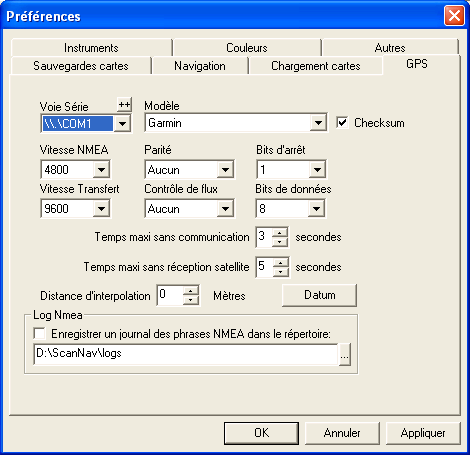Image resolution: width=470 pixels, height=455 pixels.
Task: Click the ++ button beside Voie Série
Action: click(x=125, y=105)
